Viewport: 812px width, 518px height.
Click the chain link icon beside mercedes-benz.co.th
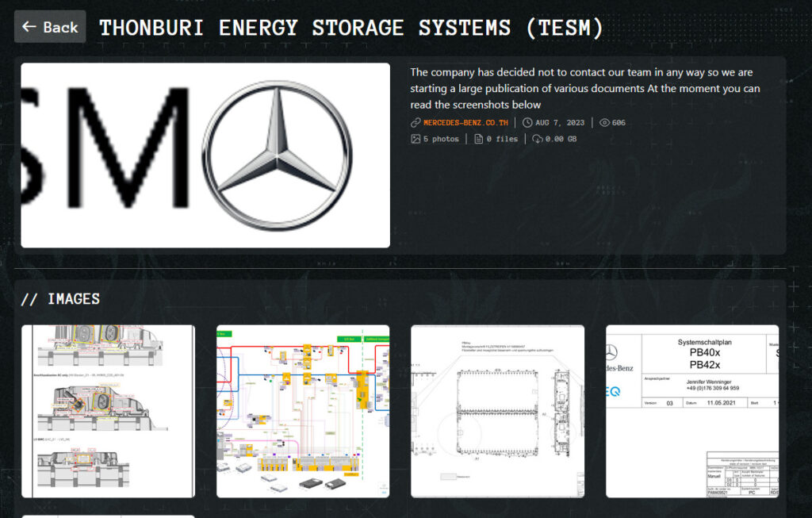tap(416, 123)
